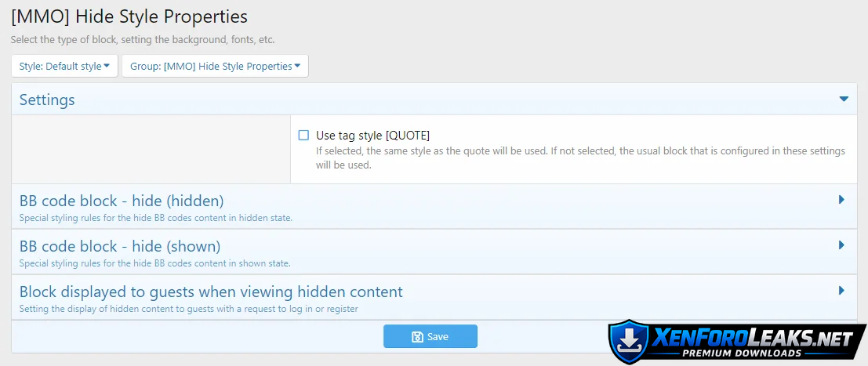
Task: Click the floppy disk icon on Save
Action: point(418,337)
